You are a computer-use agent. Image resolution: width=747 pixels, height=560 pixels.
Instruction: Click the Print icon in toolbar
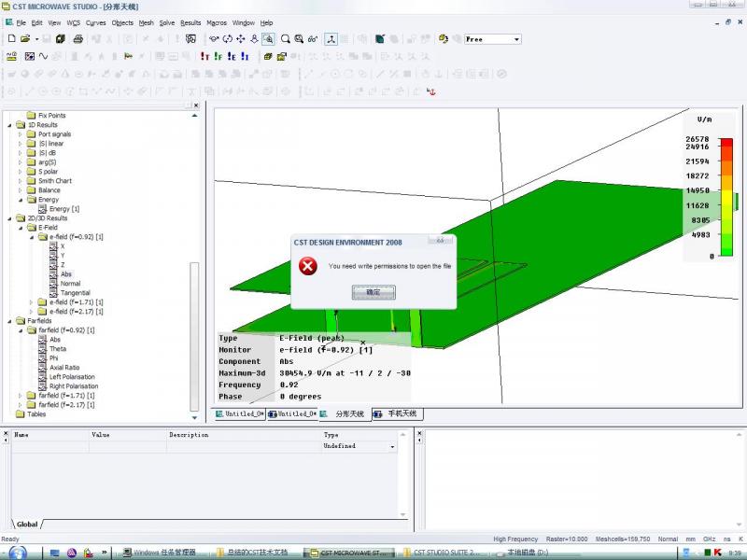coord(78,39)
